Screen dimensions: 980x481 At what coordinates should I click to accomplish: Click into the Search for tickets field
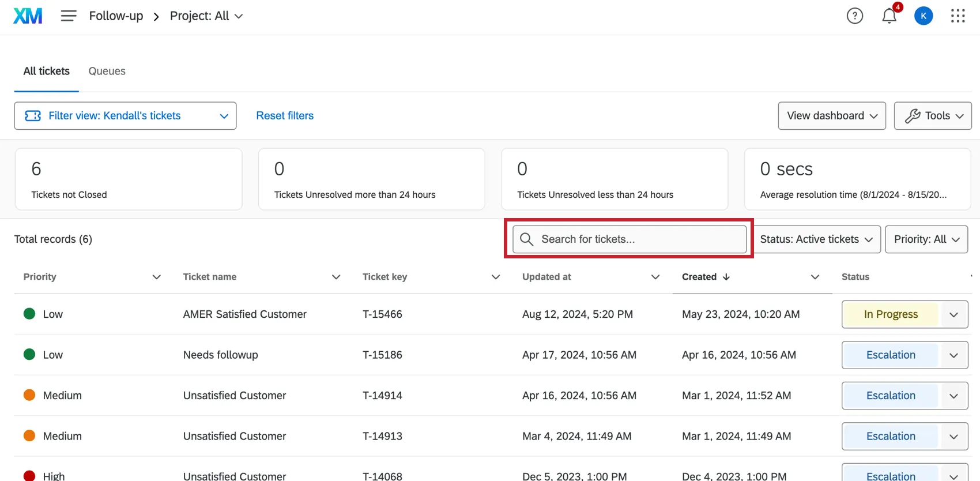(x=640, y=239)
